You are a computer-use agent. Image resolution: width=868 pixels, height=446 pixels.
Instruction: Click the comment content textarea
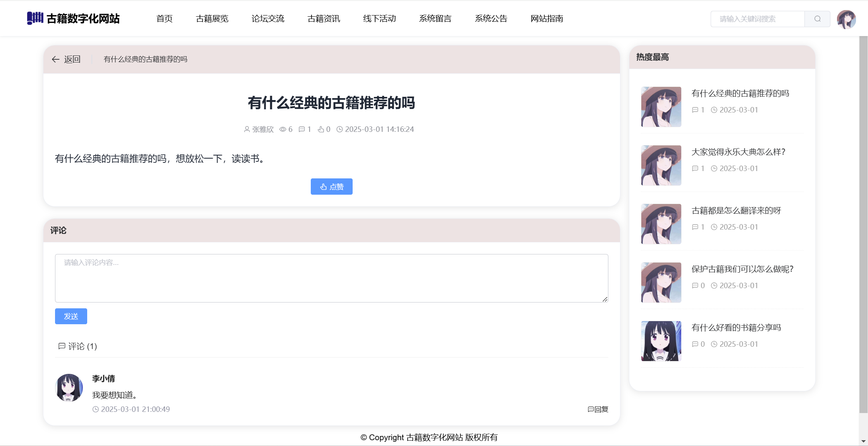[331, 278]
